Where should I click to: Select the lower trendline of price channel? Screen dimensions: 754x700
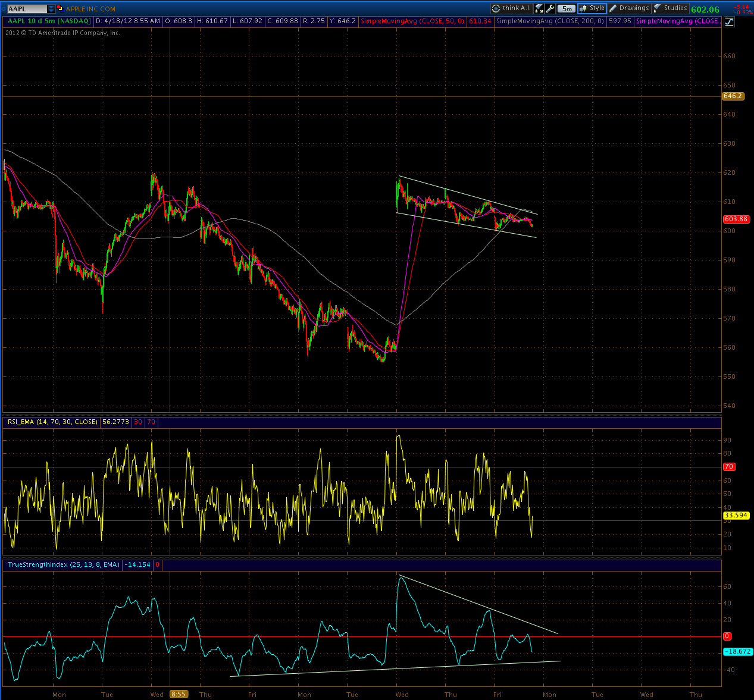pos(466,225)
